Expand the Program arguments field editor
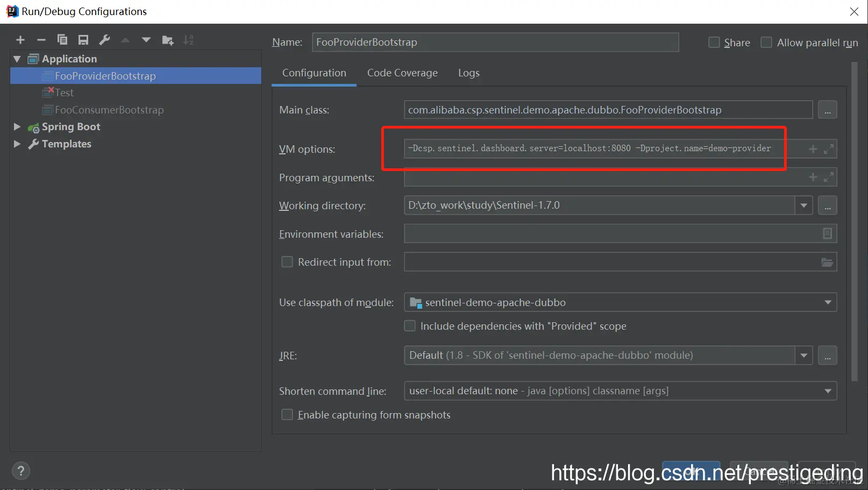This screenshot has width=868, height=490. [x=829, y=177]
